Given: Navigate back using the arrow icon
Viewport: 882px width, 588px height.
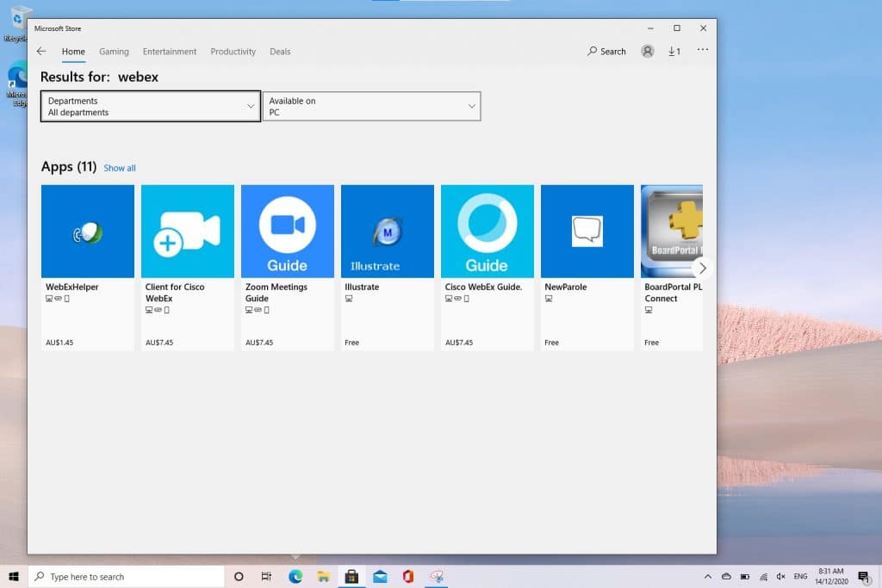Looking at the screenshot, I should click(41, 51).
